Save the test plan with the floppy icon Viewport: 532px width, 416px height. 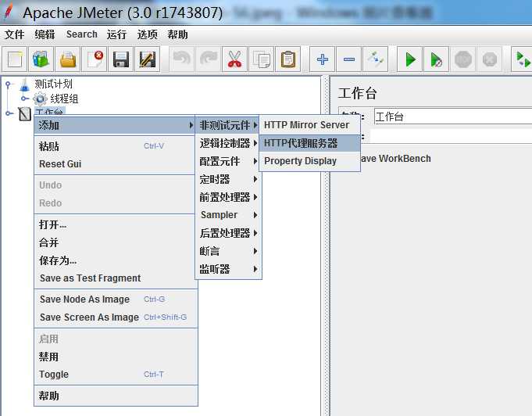[121, 59]
